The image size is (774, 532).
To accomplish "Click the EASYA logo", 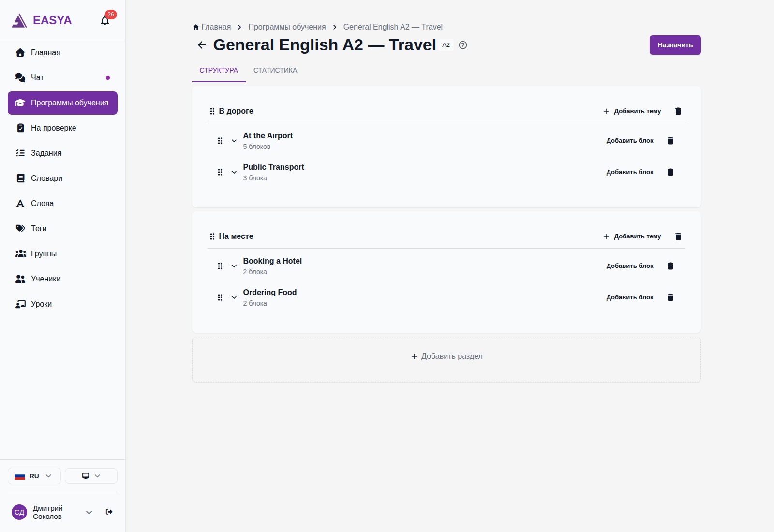I will tap(42, 20).
